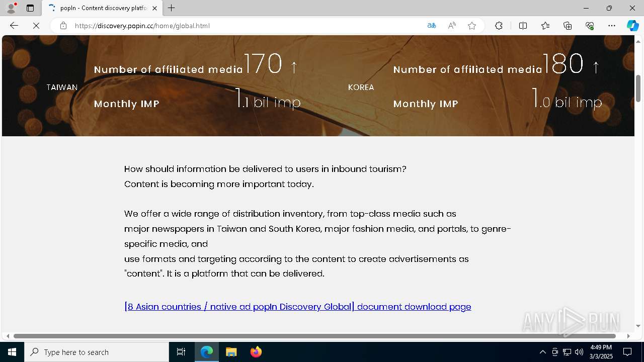Open the Edge profile icon
Viewport: 644px width, 362px height.
[11, 8]
